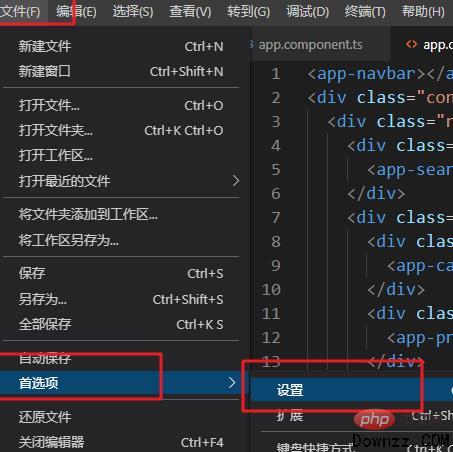Click the app-navbar tag on line 1
Image resolution: width=453 pixels, height=452 pixels.
[x=367, y=74]
